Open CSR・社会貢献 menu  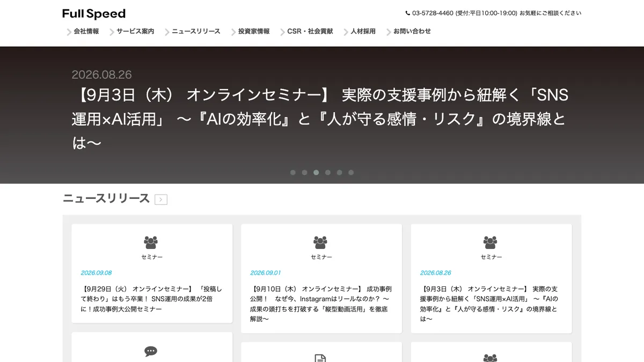coord(310,32)
